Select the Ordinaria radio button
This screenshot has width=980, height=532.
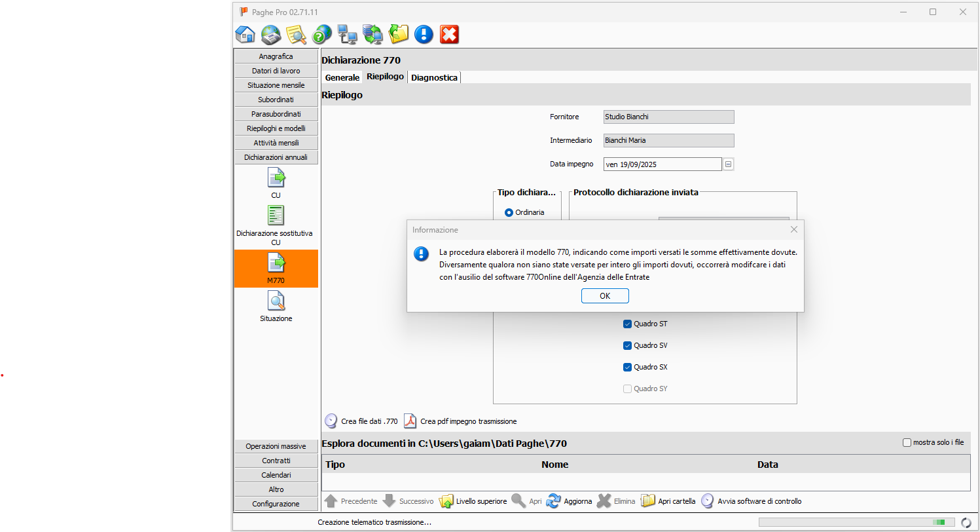pyautogui.click(x=509, y=212)
